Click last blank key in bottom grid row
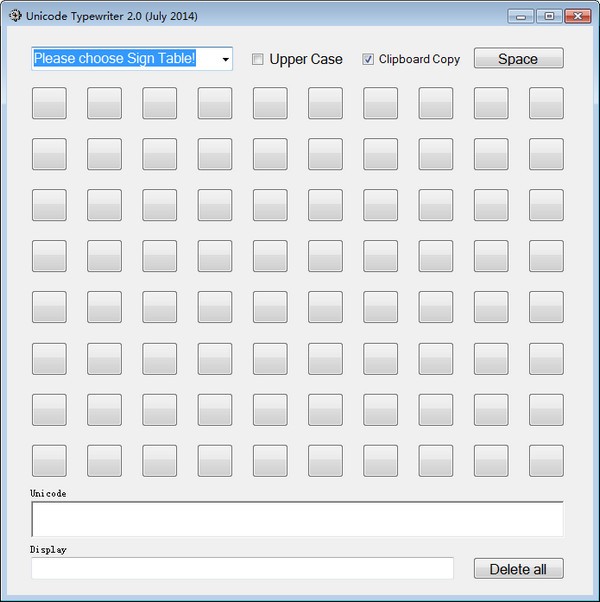The height and width of the screenshot is (602, 600). (546, 461)
